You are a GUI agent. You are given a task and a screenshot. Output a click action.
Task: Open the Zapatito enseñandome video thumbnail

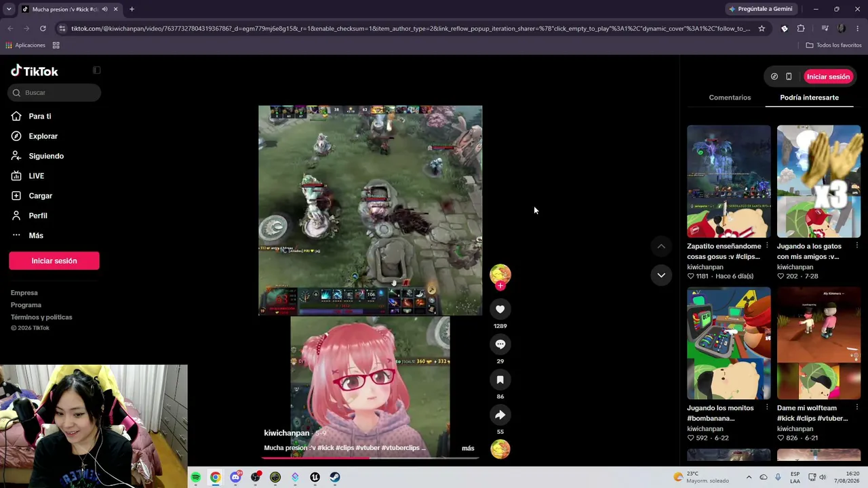pos(728,182)
